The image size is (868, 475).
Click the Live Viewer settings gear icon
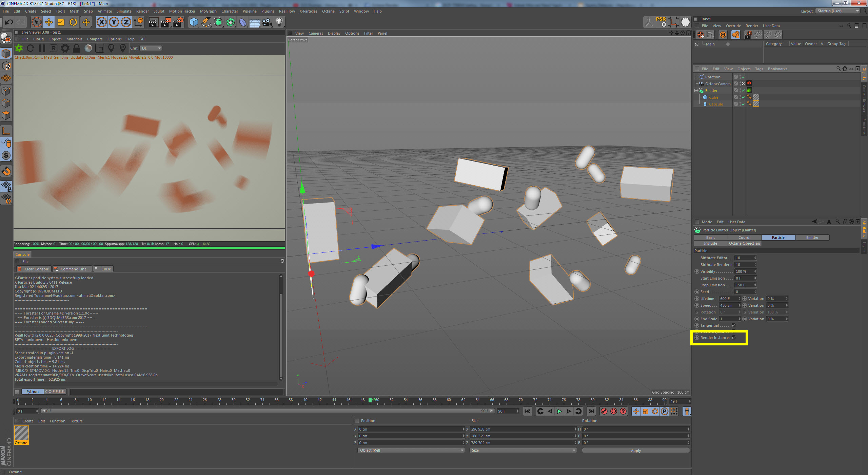(65, 48)
